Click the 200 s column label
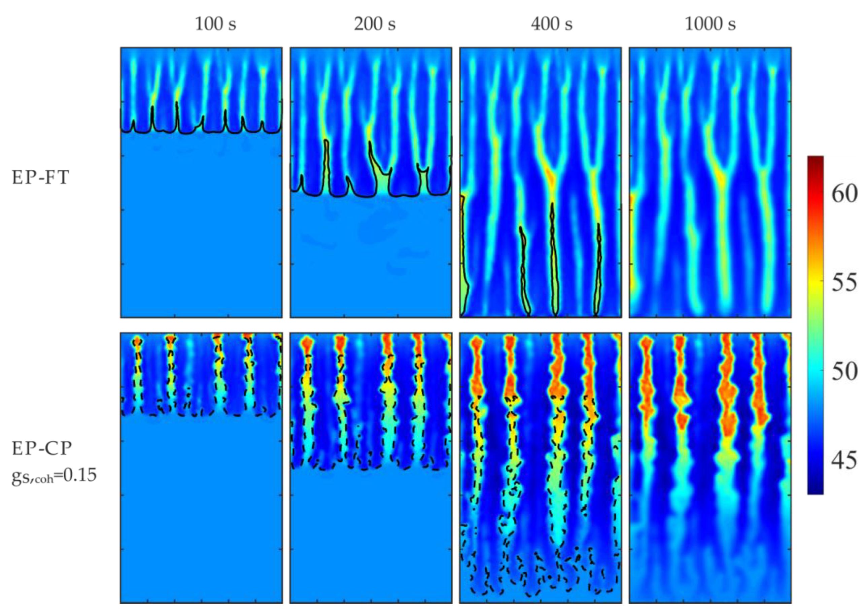868x616 pixels. point(374,24)
